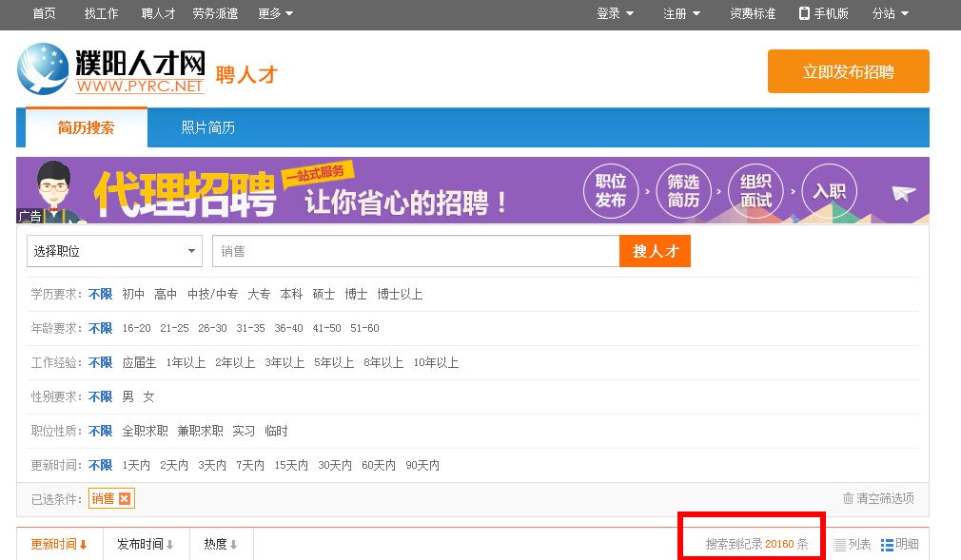Filter job type by 兼职求职
The image size is (961, 560).
tap(200, 432)
